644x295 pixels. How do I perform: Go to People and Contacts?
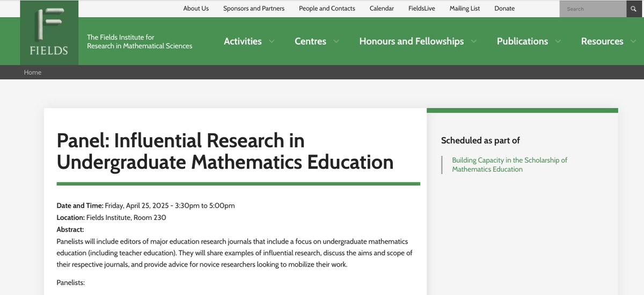(x=327, y=8)
